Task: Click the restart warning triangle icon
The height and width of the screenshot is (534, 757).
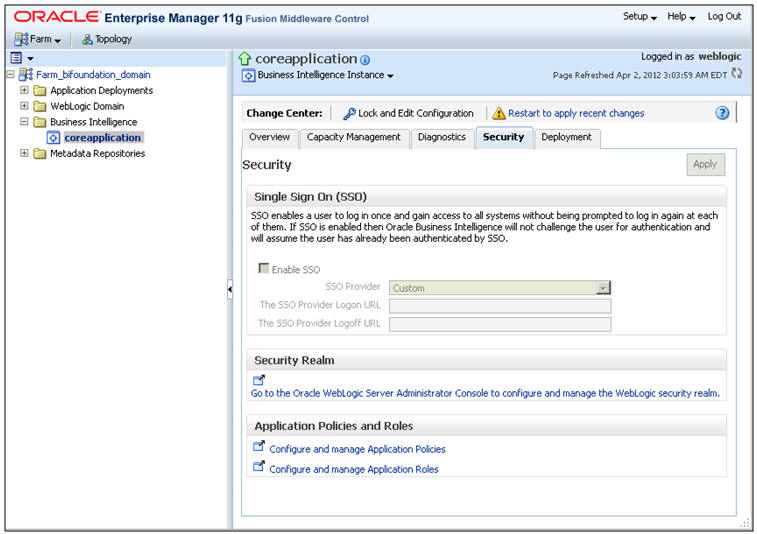Action: point(499,113)
